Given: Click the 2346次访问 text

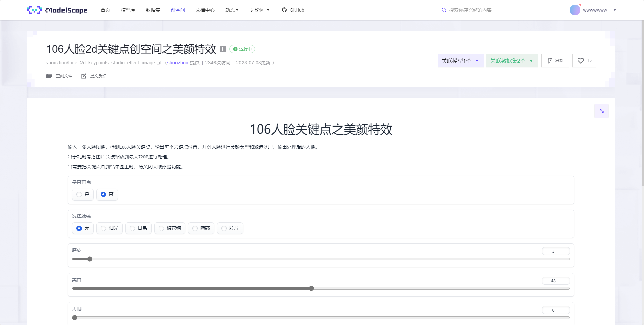Looking at the screenshot, I should [x=218, y=63].
